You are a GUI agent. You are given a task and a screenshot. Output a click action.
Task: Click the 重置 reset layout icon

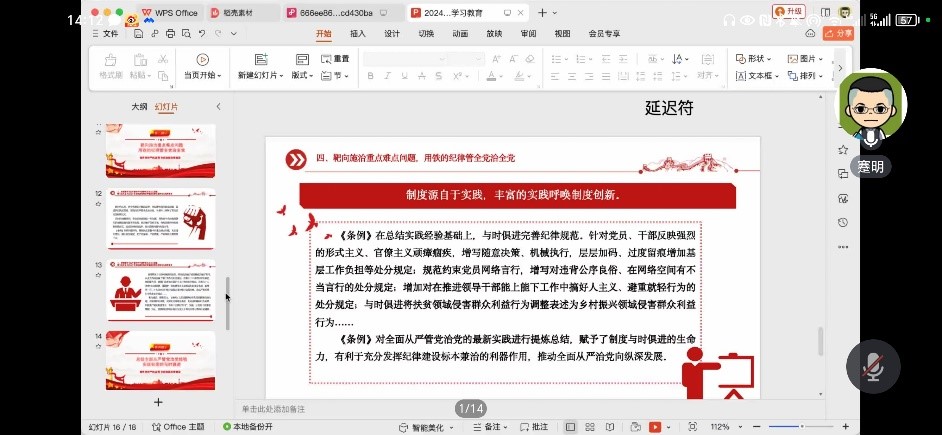326,59
